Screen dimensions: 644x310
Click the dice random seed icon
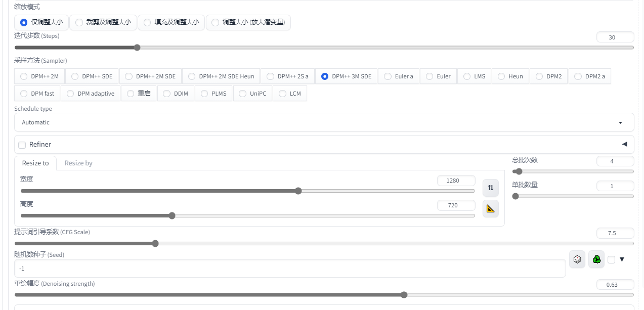click(577, 259)
